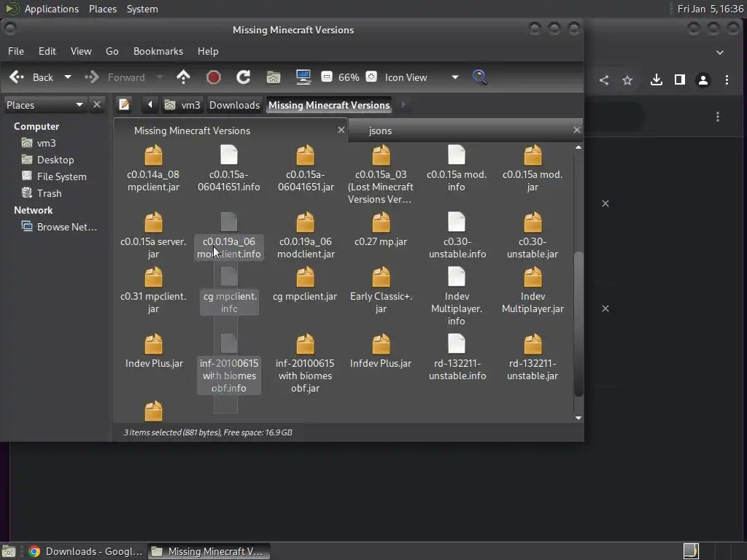This screenshot has height=560, width=747.
Task: Close the jsons tab
Action: tap(577, 130)
